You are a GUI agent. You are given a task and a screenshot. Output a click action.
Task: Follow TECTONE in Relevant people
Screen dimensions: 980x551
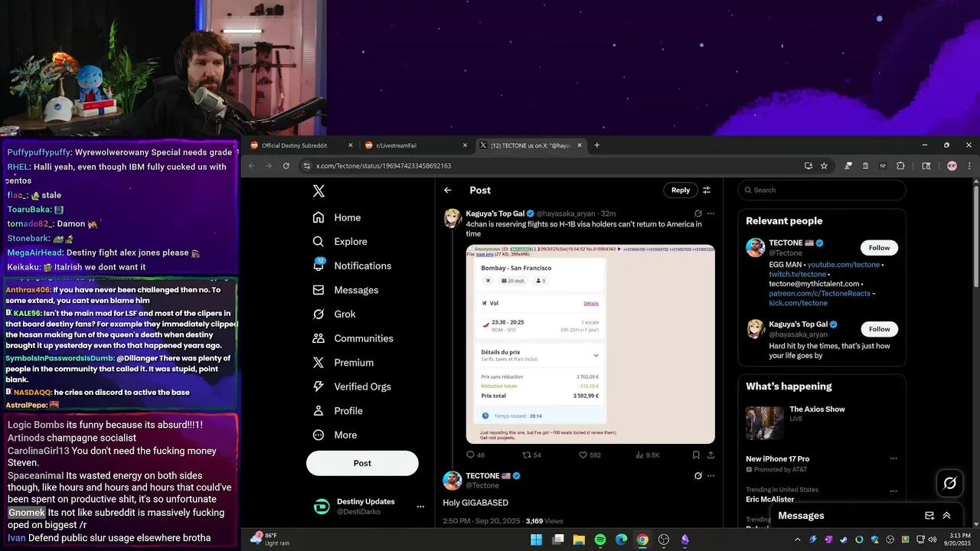click(x=879, y=248)
